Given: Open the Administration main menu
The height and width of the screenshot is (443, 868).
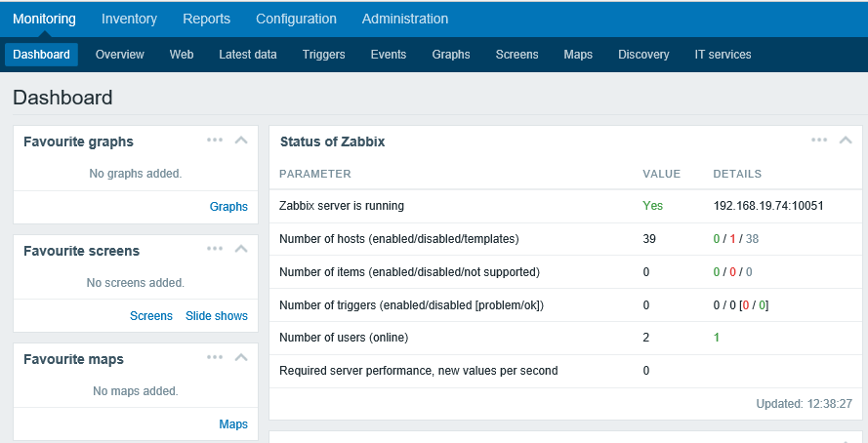Looking at the screenshot, I should pyautogui.click(x=405, y=19).
